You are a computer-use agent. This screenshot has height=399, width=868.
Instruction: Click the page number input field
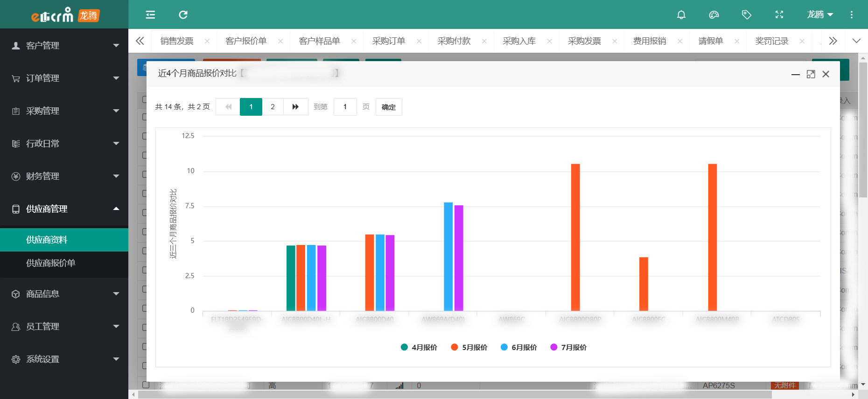(345, 107)
